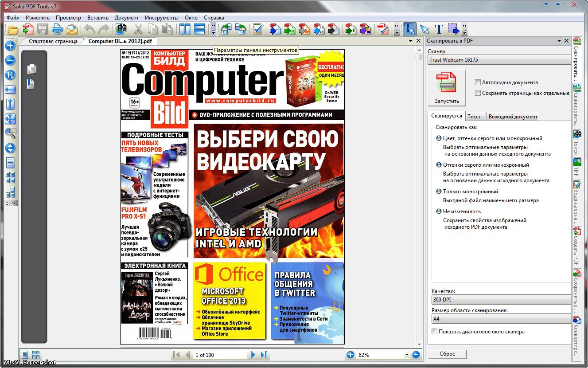Click the Email envelope icon
Viewport: 588px width, 368px height.
tap(72, 30)
